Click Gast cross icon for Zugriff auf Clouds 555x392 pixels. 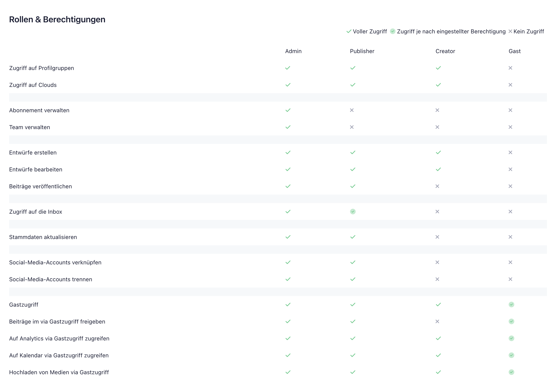click(510, 85)
